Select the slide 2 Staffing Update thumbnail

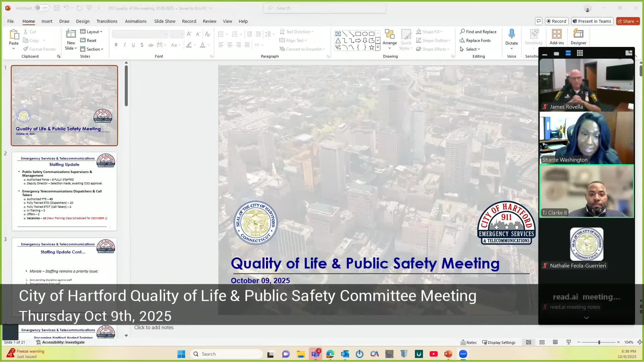64,191
